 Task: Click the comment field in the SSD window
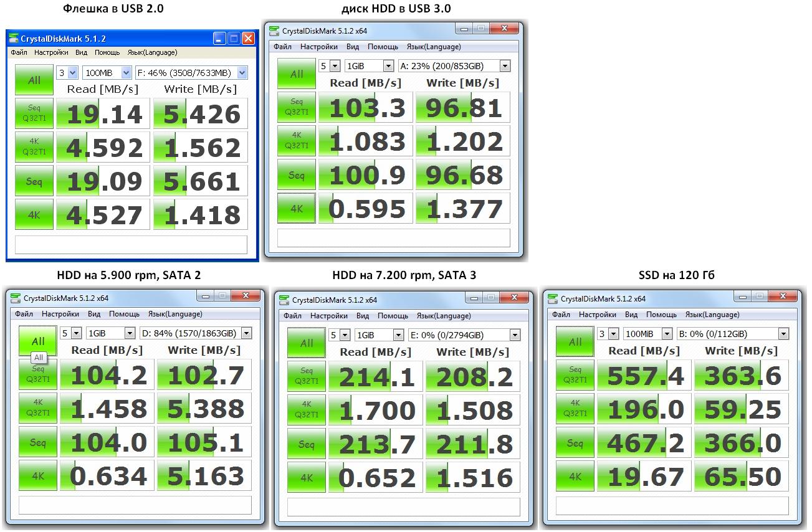pyautogui.click(x=672, y=505)
